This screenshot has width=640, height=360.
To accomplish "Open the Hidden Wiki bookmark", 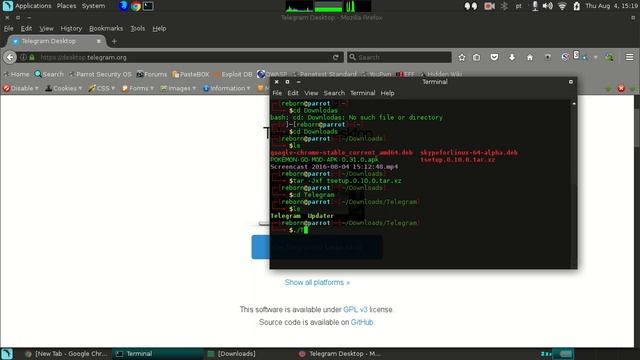I will tap(441, 74).
